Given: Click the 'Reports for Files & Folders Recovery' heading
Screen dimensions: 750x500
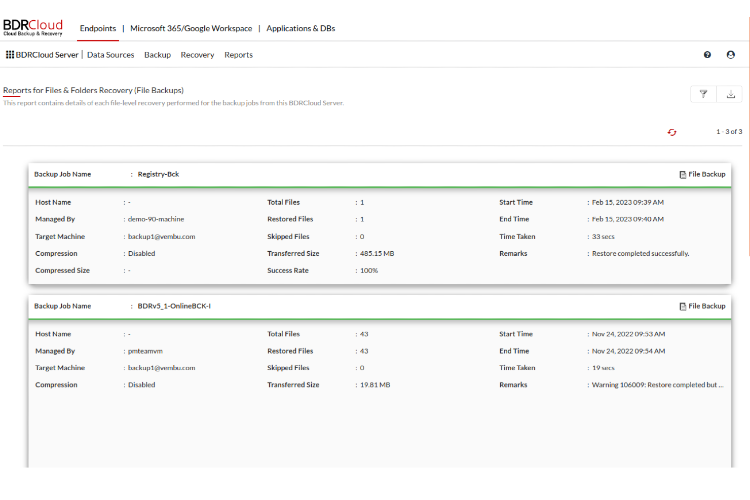Looking at the screenshot, I should coord(93,90).
